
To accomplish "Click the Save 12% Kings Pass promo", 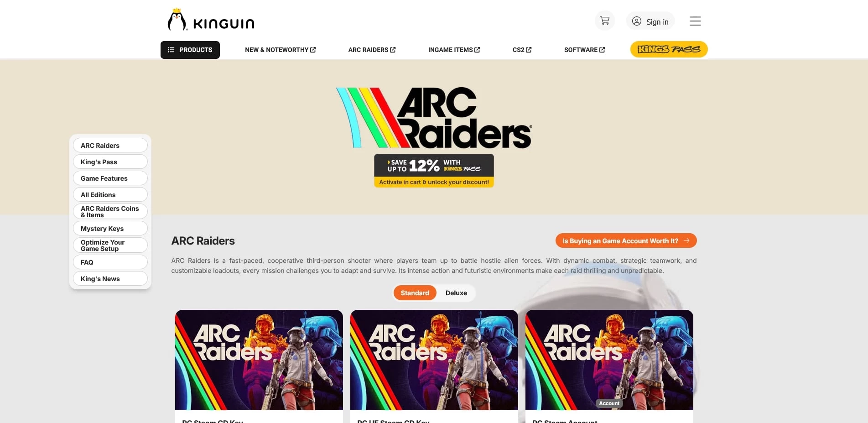I will (x=434, y=171).
